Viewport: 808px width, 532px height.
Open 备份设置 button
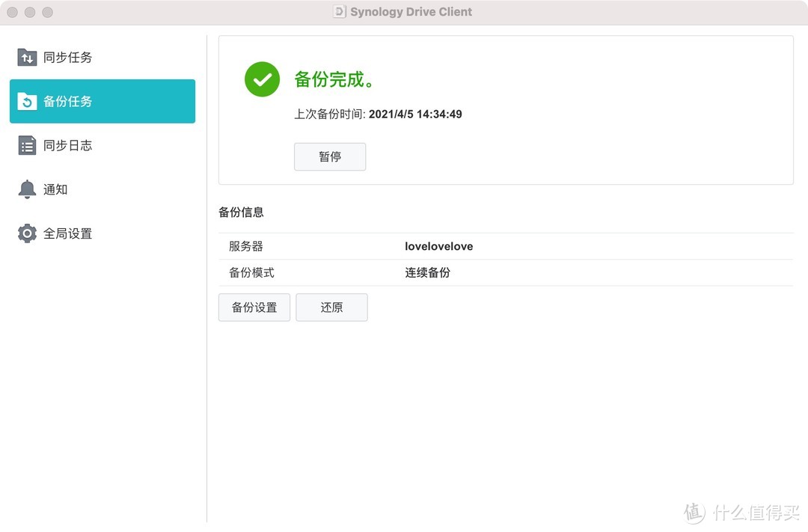(254, 308)
